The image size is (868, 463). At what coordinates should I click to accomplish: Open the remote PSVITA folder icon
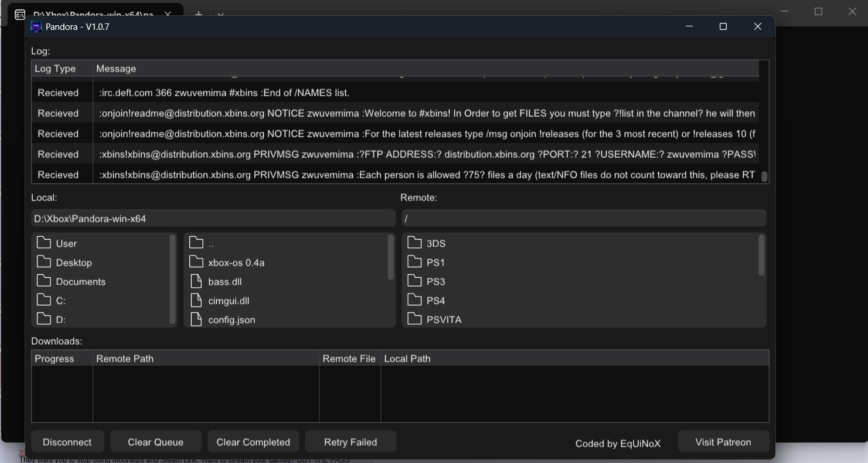click(414, 319)
